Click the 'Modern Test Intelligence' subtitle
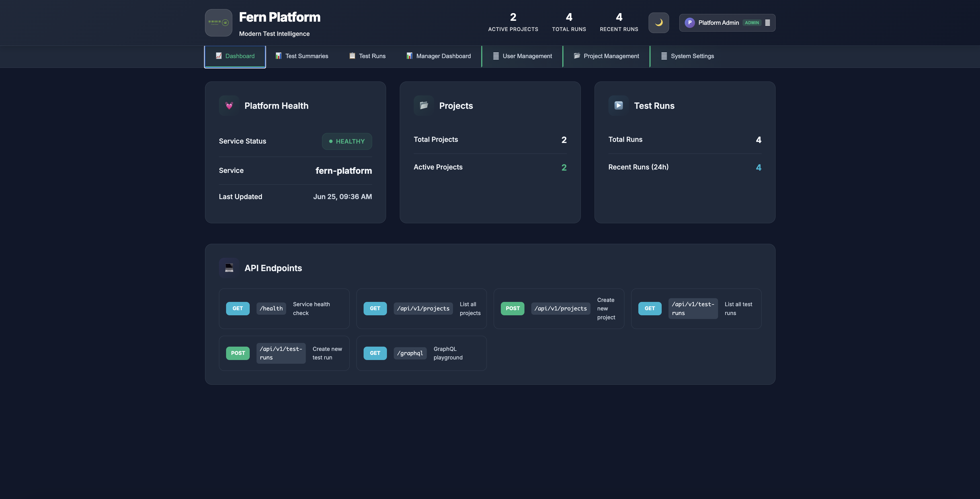 click(x=274, y=34)
